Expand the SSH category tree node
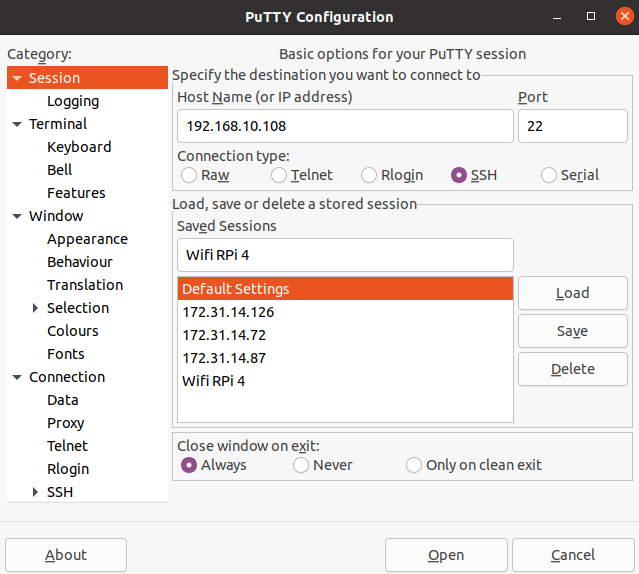This screenshot has width=639, height=574. tap(36, 492)
